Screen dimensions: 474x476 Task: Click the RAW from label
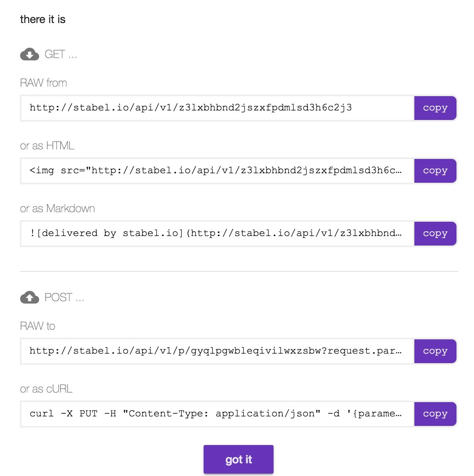pyautogui.click(x=43, y=83)
